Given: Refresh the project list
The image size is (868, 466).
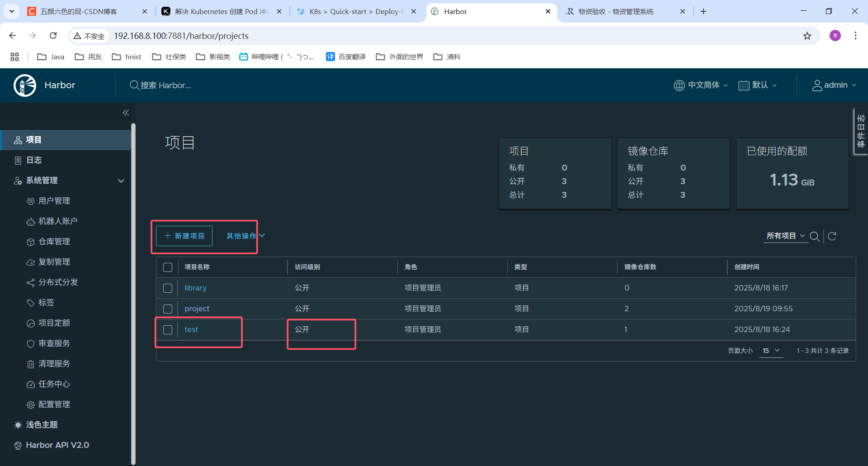Looking at the screenshot, I should pos(832,236).
